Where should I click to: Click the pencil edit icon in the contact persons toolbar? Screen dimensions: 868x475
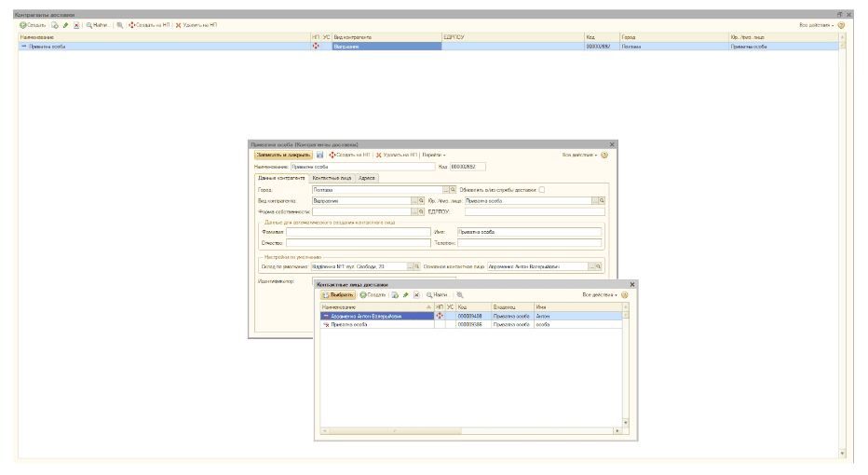coord(406,294)
